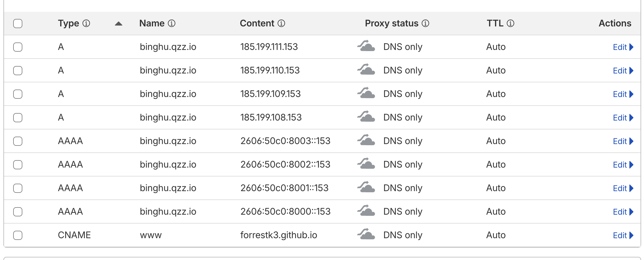Image resolution: width=644 pixels, height=260 pixels.
Task: Click the info icon beside Content header
Action: tap(281, 23)
